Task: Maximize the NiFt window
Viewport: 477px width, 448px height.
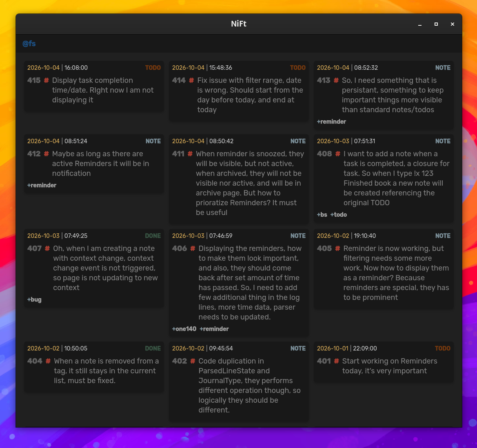Action: pos(436,24)
